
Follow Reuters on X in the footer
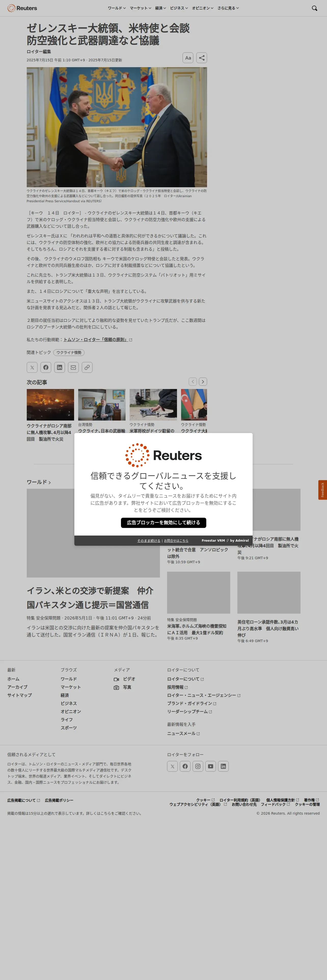[172, 766]
